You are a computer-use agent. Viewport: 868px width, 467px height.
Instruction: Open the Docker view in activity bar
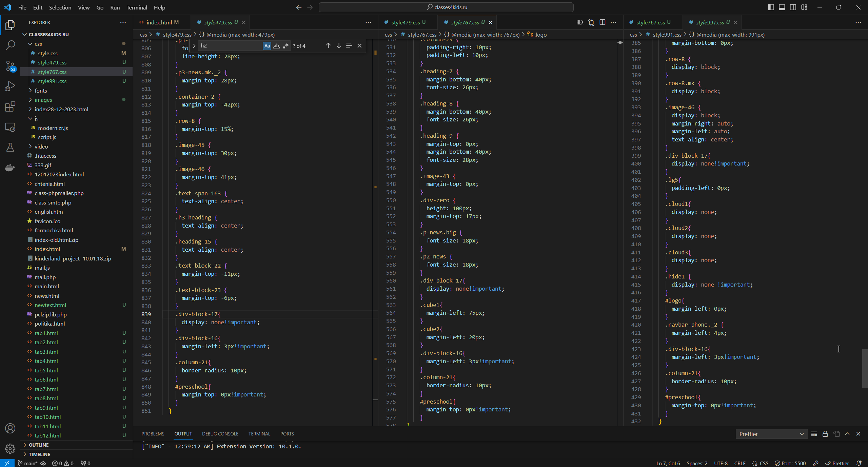[10, 168]
